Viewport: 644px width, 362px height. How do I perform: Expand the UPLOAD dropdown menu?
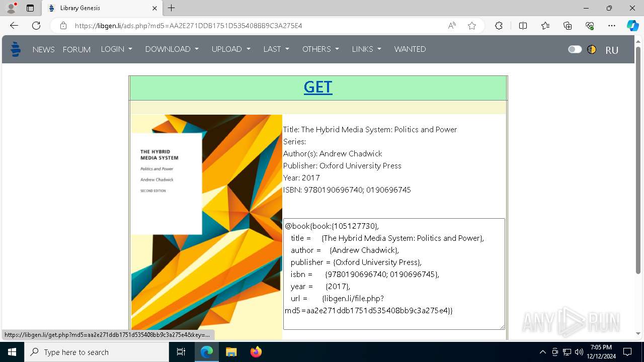coord(231,49)
